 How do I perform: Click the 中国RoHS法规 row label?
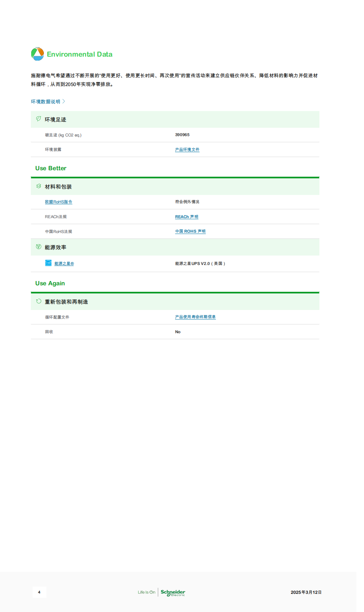pos(58,232)
